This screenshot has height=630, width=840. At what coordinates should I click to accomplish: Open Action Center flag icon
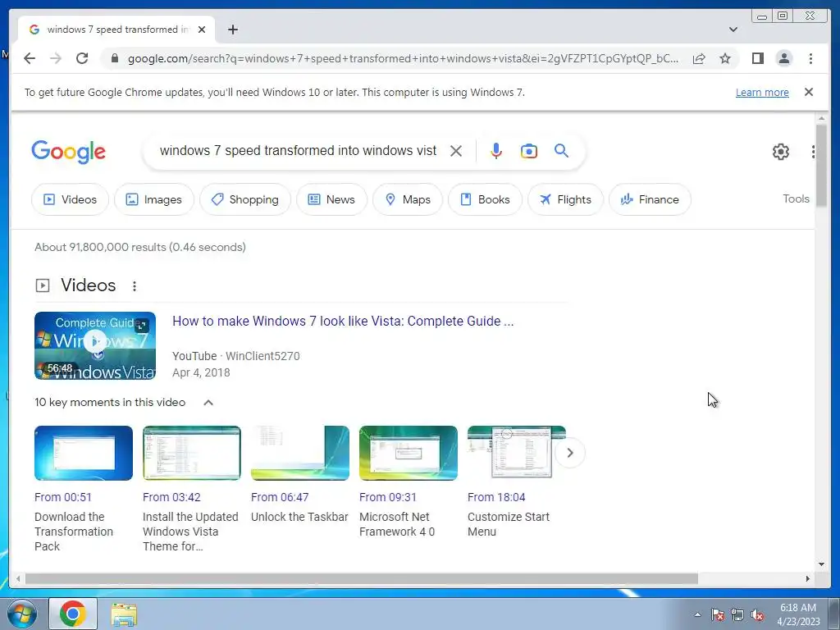pos(717,615)
